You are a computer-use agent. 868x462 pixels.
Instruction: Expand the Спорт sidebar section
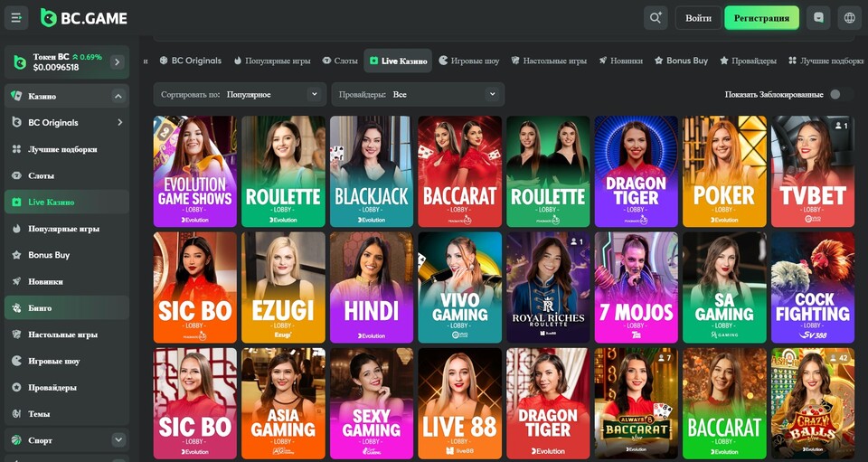pyautogui.click(x=118, y=440)
